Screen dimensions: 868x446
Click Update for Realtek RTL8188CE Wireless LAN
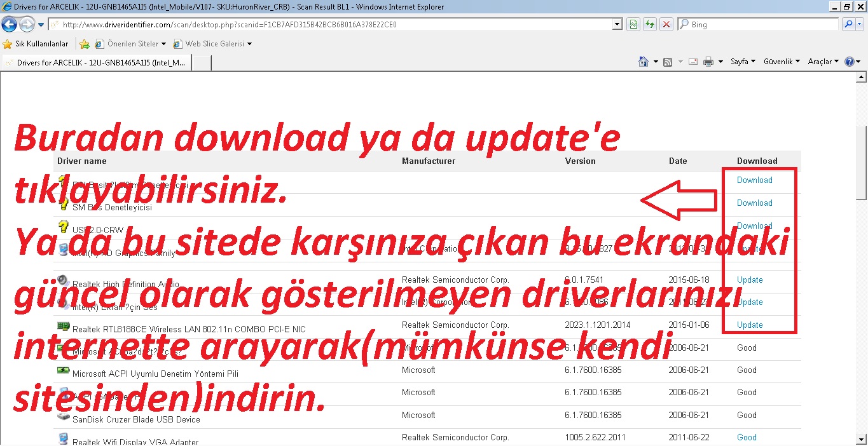[750, 325]
